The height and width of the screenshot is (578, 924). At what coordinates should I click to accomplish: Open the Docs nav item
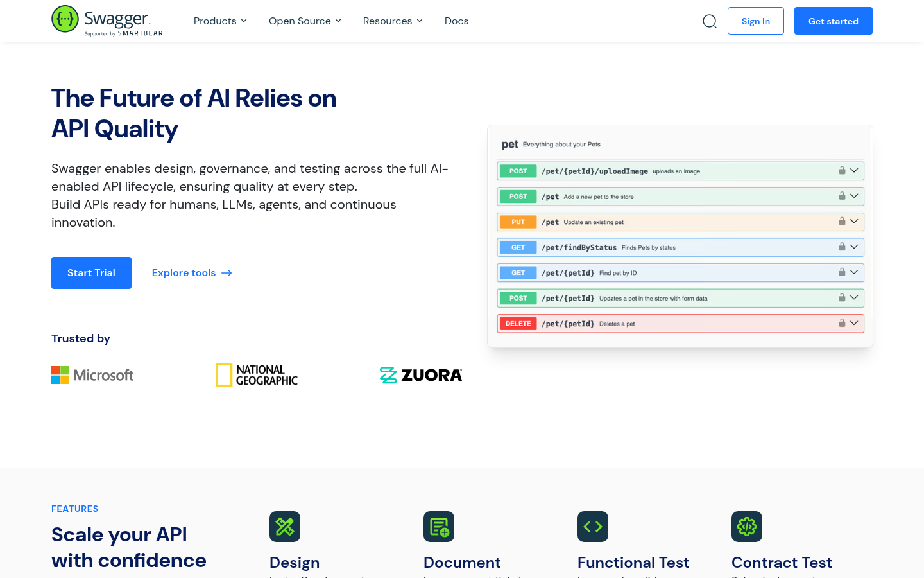(456, 21)
